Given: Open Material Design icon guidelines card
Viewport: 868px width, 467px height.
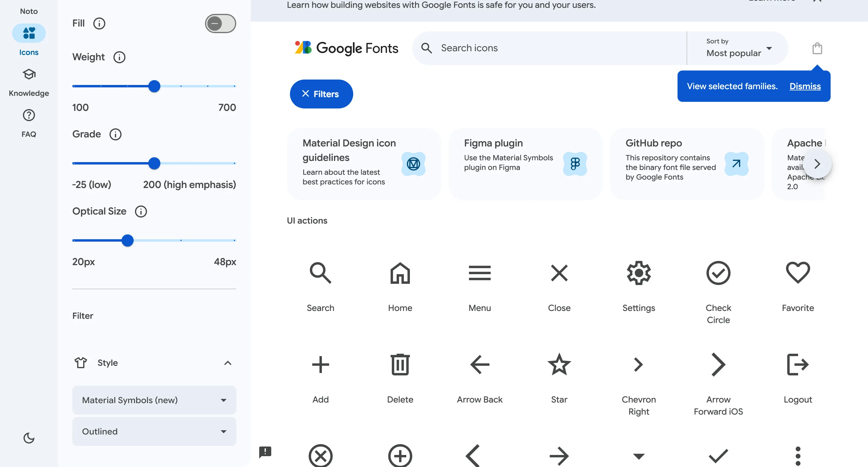Looking at the screenshot, I should tap(363, 164).
